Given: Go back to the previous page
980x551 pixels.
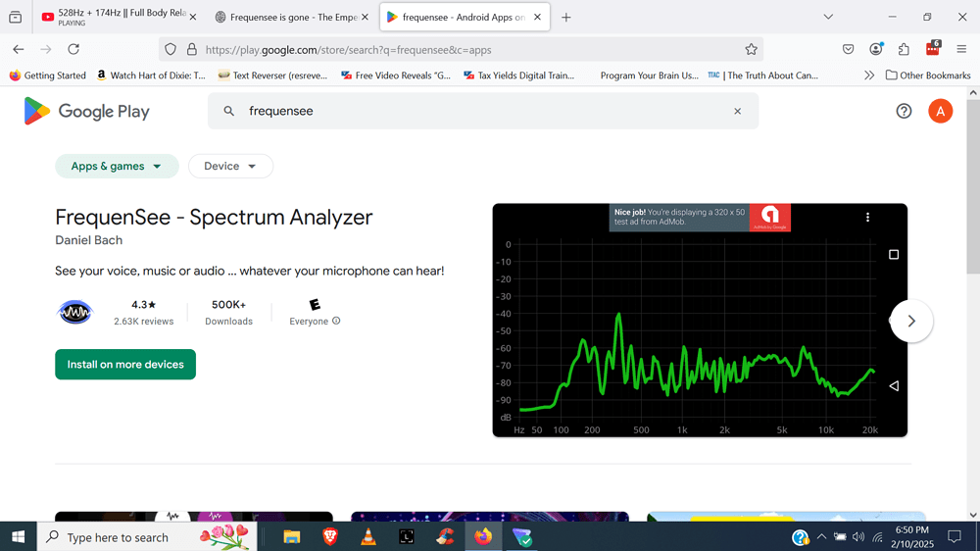Looking at the screenshot, I should tap(18, 49).
